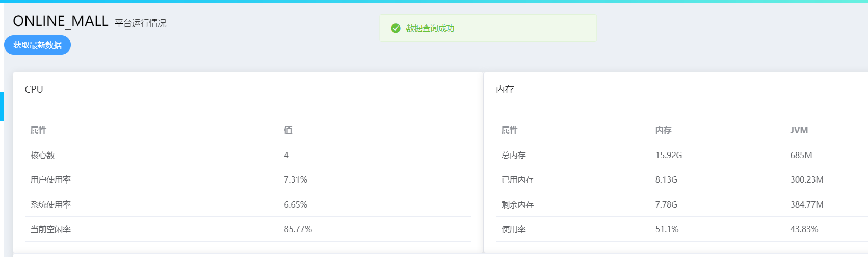Select the 6.65% system usage value
Screen dimensions: 868x257
[296, 204]
